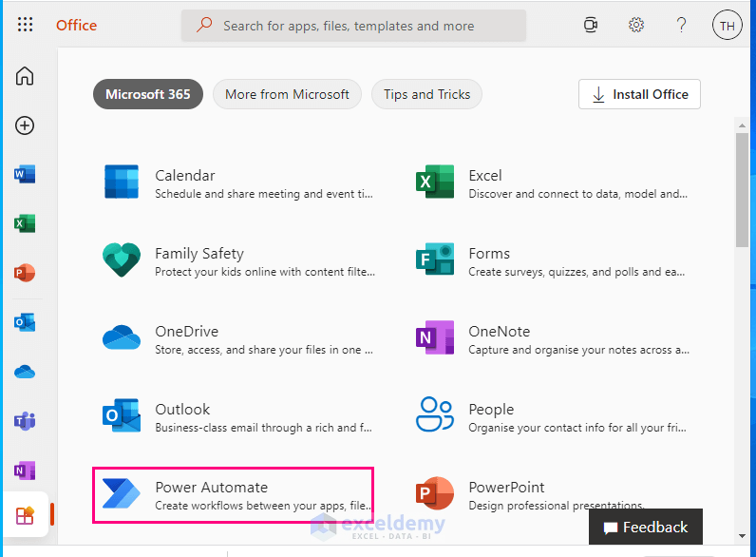Click the Create plus icon
The width and height of the screenshot is (756, 557).
pyautogui.click(x=25, y=125)
